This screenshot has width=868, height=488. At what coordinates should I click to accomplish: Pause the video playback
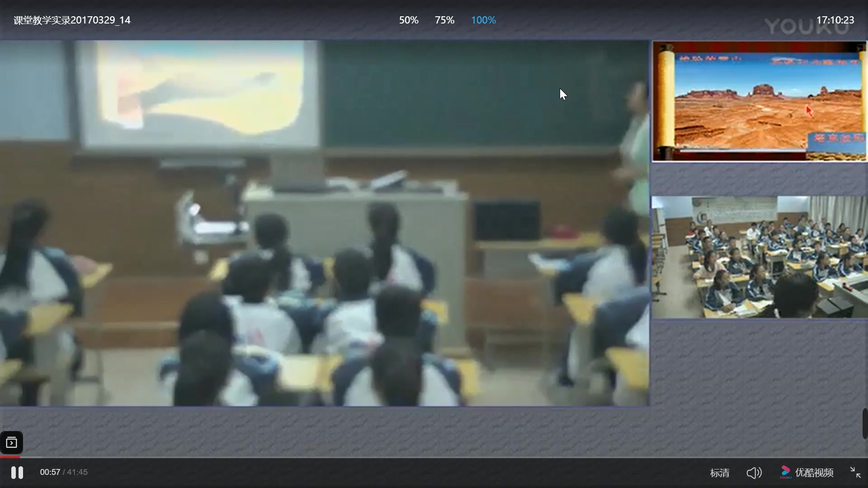17,473
